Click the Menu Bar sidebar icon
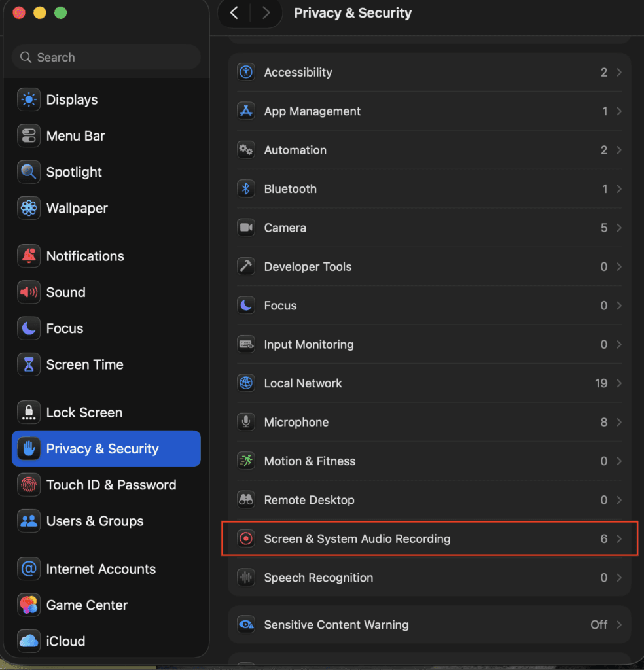Image resolution: width=644 pixels, height=670 pixels. point(29,136)
